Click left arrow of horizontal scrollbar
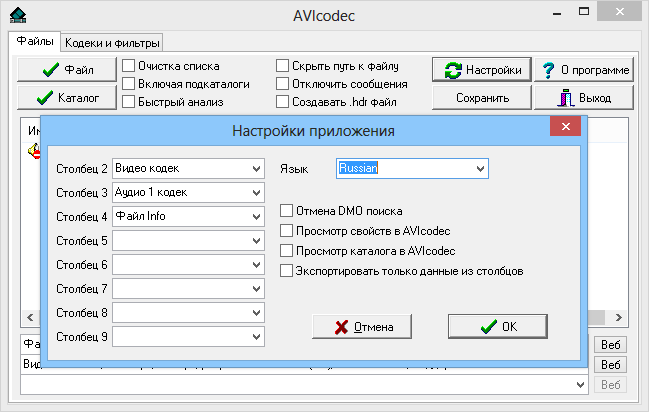649x412 pixels. click(30, 318)
